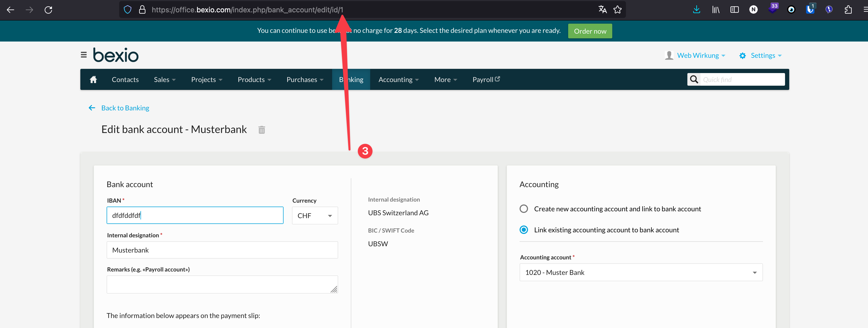
Task: Open the browser extensions puzzle icon
Action: coord(848,9)
